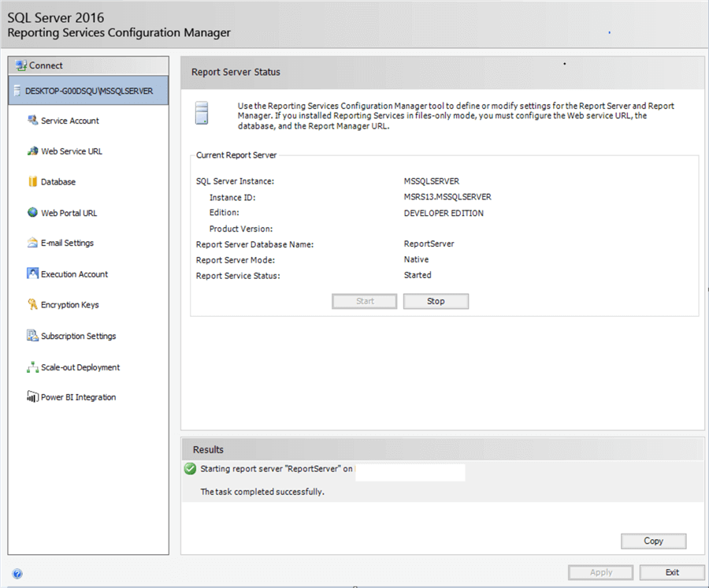Click the server icon in Report Server Status

202,113
